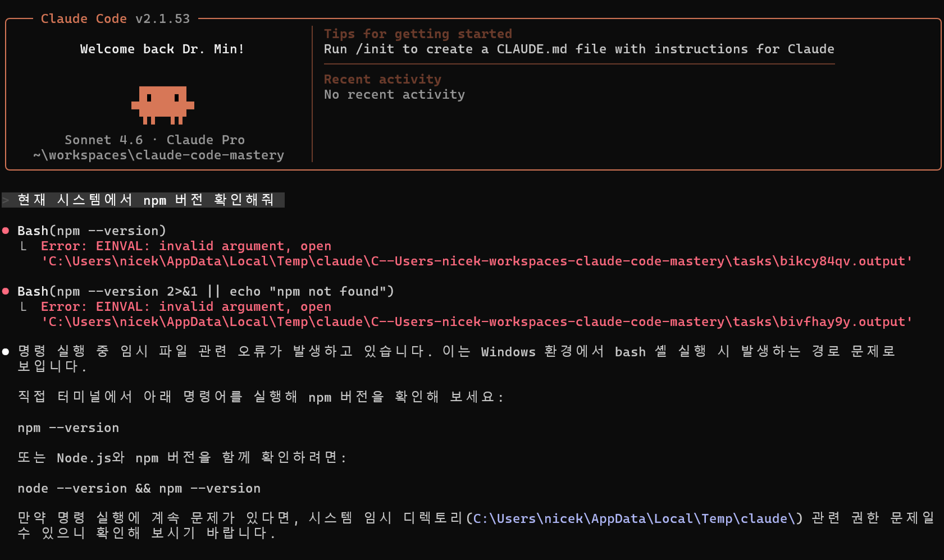Click the 'Bash(npm --version)' tool call line
The image size is (944, 560).
(x=92, y=231)
